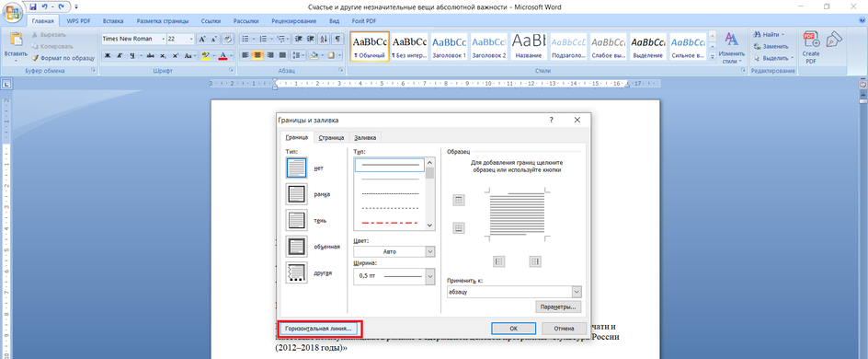Switch to the Разметка страницы ribbon tab
The height and width of the screenshot is (359, 868).
click(163, 21)
